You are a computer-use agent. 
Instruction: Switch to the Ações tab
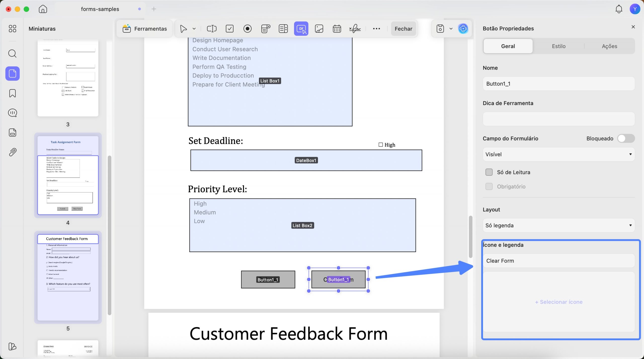coord(610,46)
